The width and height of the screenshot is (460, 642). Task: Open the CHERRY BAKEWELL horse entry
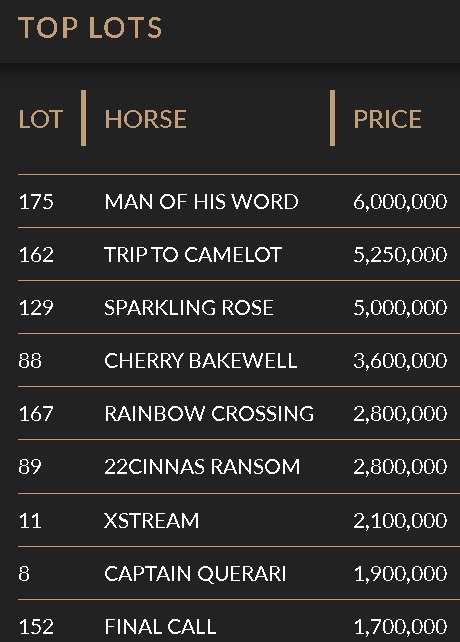201,361
